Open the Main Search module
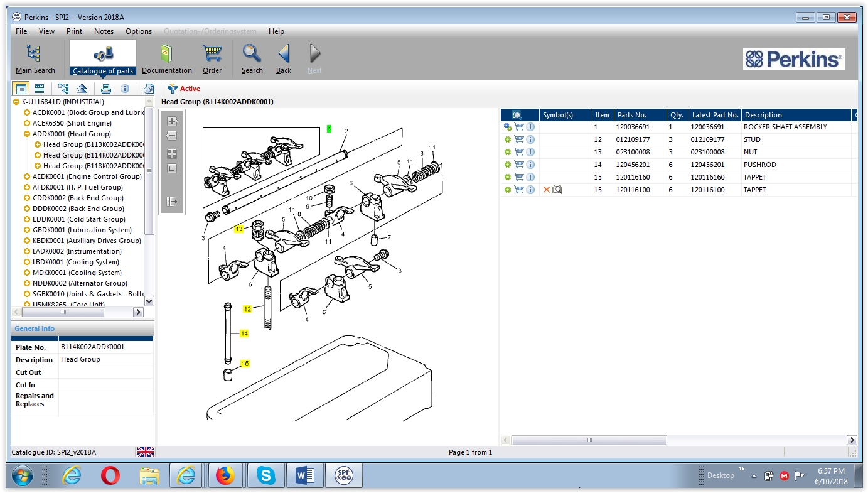The width and height of the screenshot is (868, 493). tap(35, 58)
